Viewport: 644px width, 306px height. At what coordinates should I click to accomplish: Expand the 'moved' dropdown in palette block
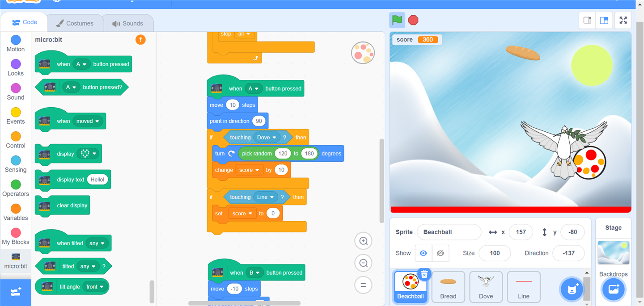click(x=97, y=121)
